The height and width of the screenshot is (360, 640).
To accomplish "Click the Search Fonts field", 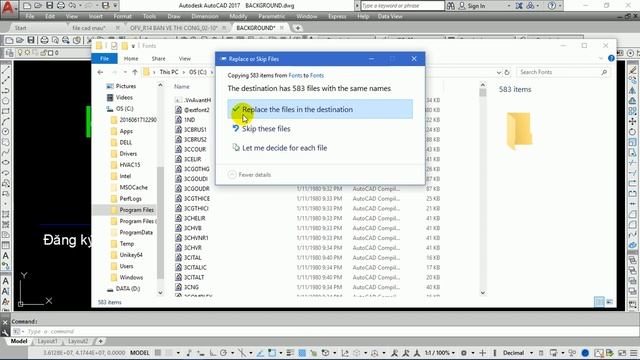I will pos(563,72).
